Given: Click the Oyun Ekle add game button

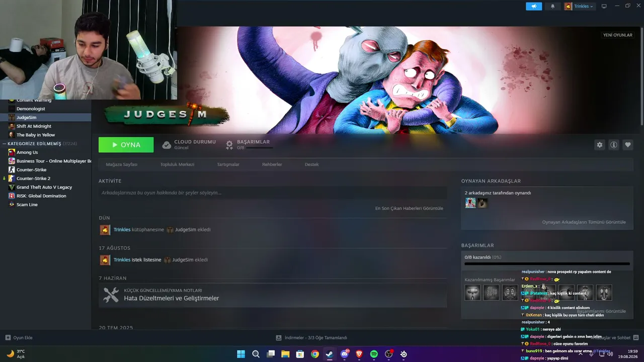Looking at the screenshot, I should coord(19,338).
